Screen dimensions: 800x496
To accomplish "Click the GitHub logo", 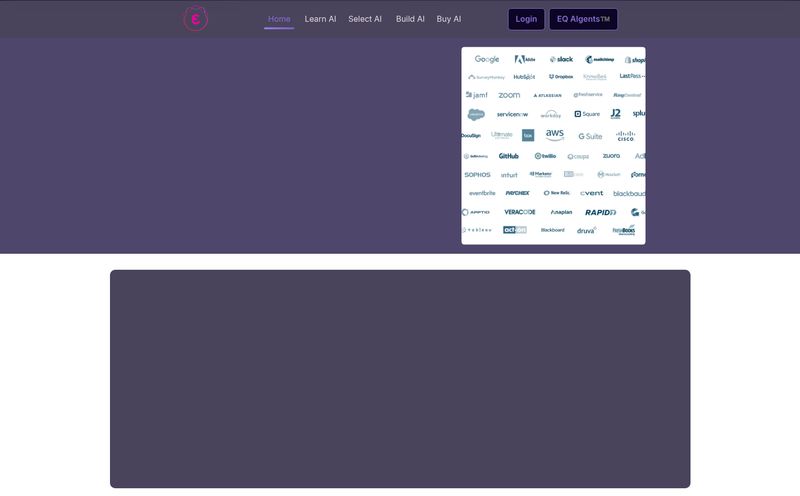I will 509,156.
